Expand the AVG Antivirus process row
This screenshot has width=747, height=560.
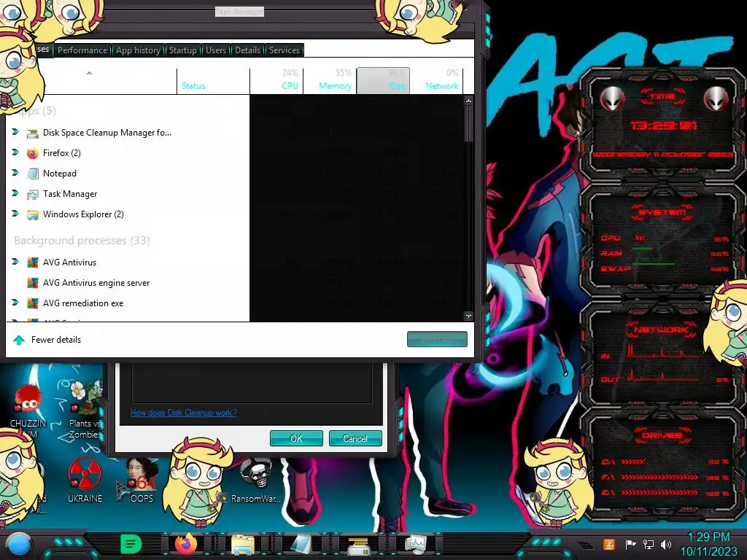(15, 262)
